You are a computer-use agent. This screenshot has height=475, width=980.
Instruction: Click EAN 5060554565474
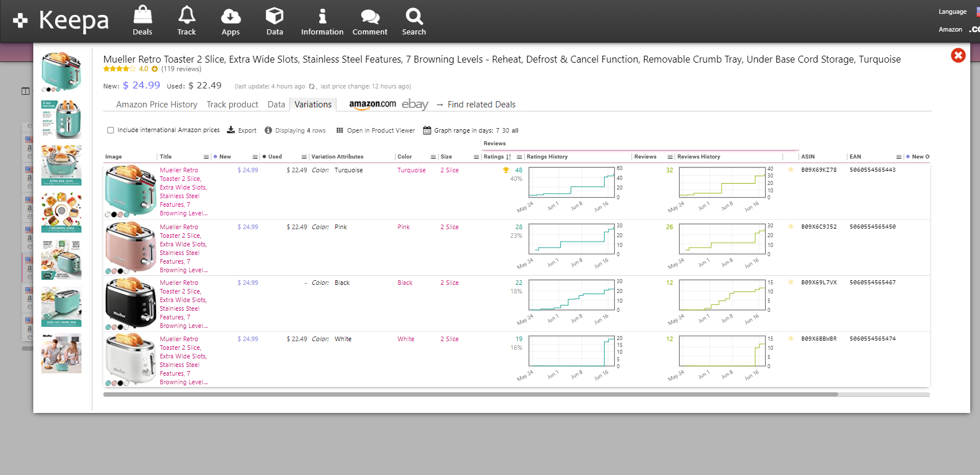(873, 339)
